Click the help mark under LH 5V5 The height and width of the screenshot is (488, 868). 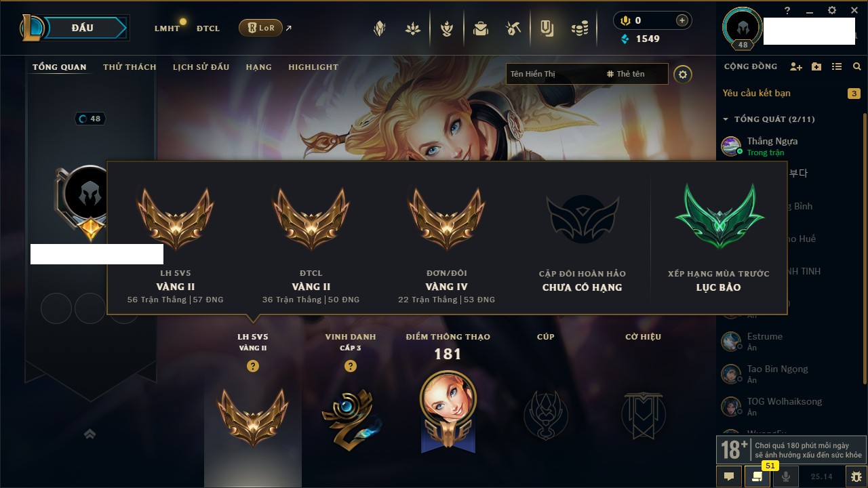point(253,366)
